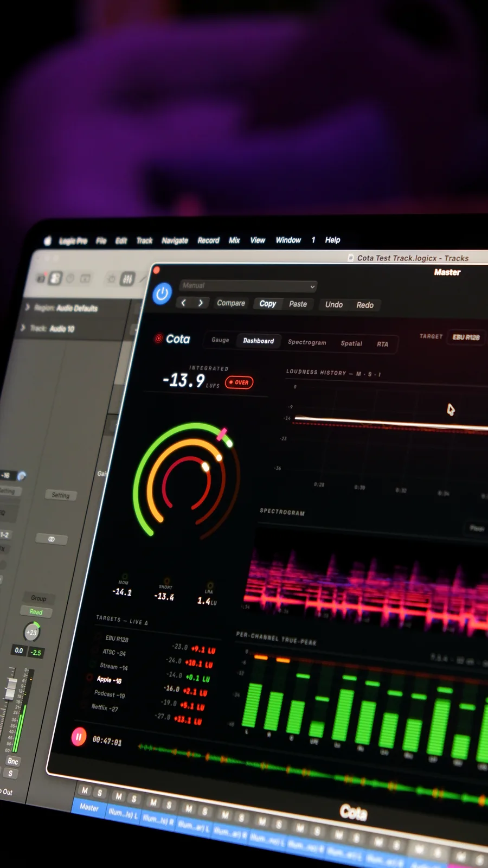
Task: Open the Mix menu
Action: [x=234, y=240]
